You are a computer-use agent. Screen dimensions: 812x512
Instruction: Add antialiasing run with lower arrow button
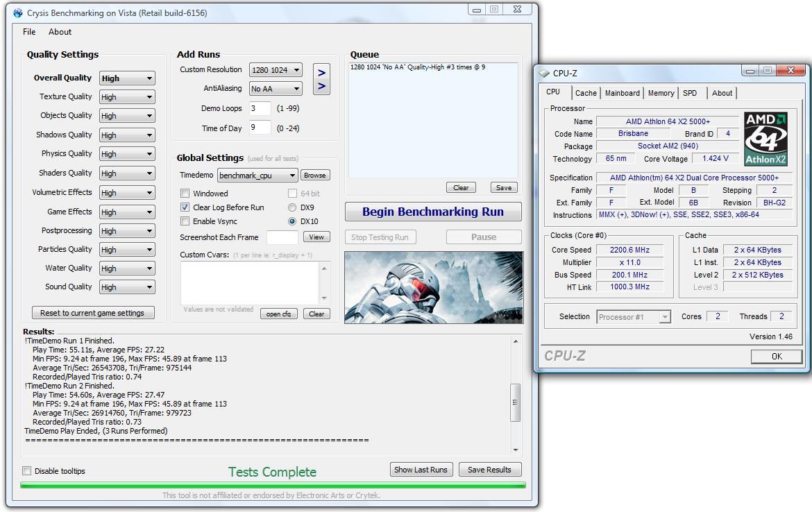pyautogui.click(x=321, y=87)
